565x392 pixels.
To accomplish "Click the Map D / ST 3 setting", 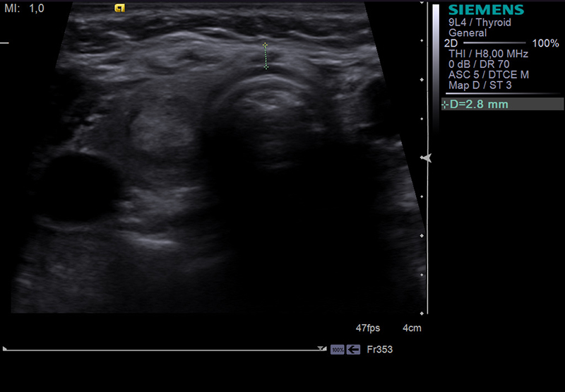I will [480, 85].
